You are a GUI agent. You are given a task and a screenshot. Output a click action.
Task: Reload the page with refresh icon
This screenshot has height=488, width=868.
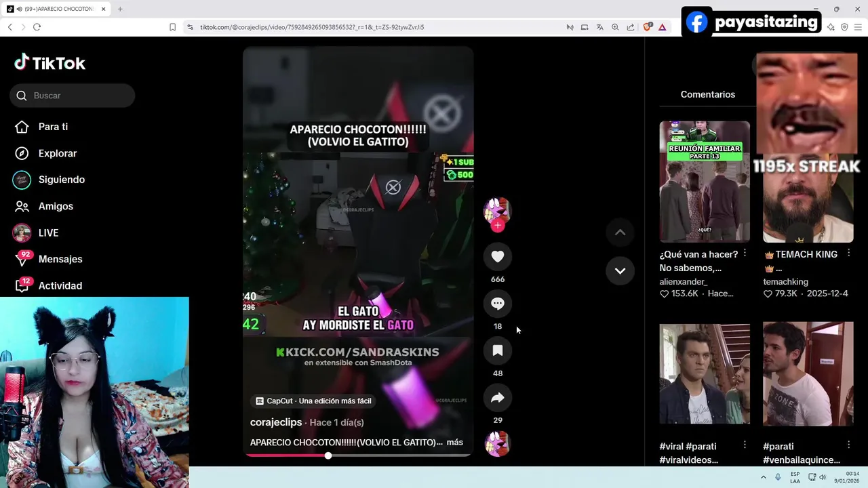[37, 27]
